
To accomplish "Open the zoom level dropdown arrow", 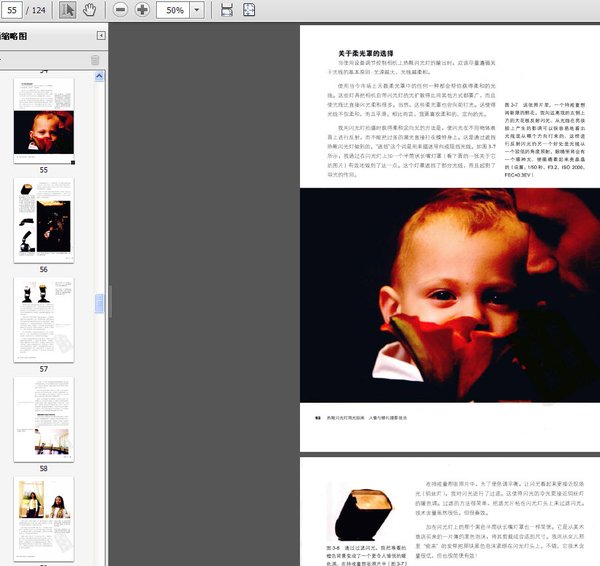I will pos(197,10).
